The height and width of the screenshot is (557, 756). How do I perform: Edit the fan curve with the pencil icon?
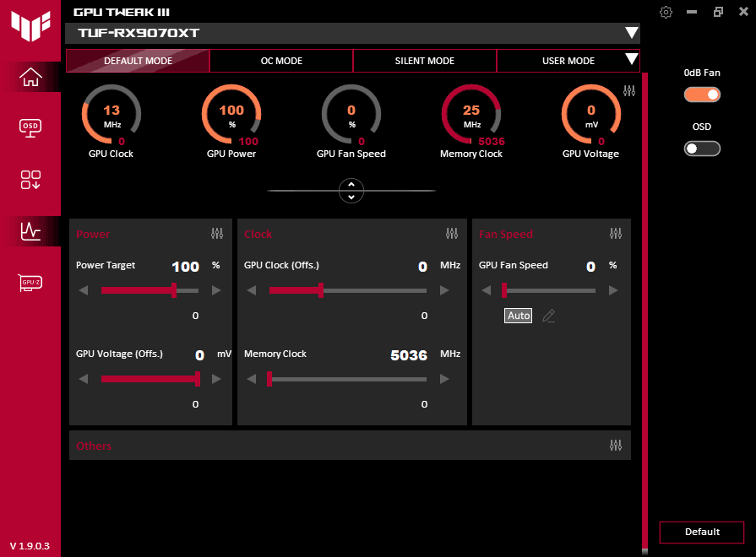pyautogui.click(x=548, y=315)
